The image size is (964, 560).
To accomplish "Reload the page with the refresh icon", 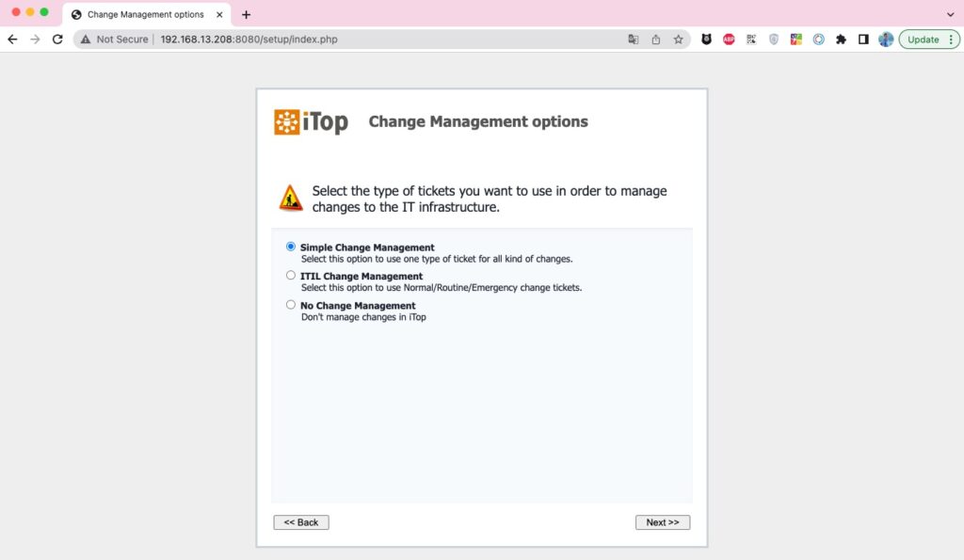I will [x=57, y=40].
